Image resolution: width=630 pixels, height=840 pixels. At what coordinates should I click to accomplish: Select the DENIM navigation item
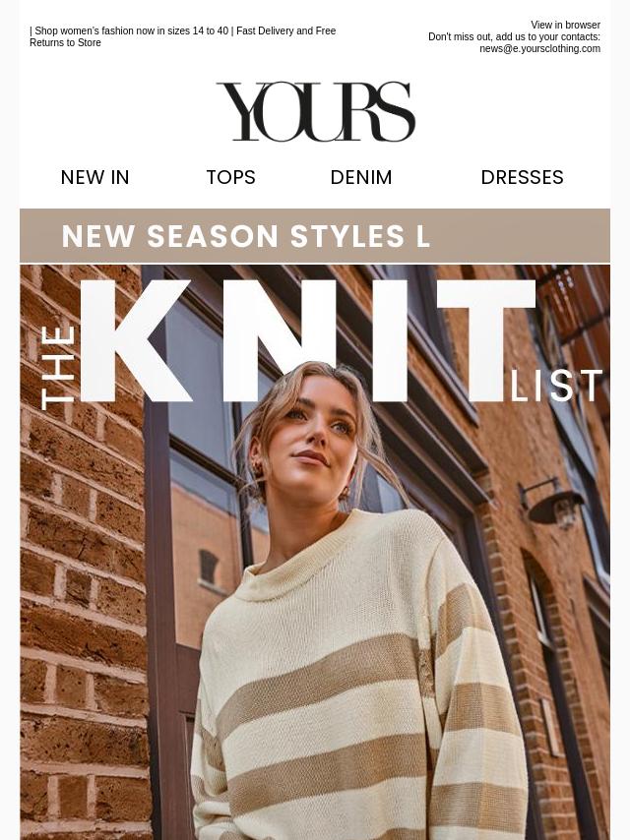361,177
